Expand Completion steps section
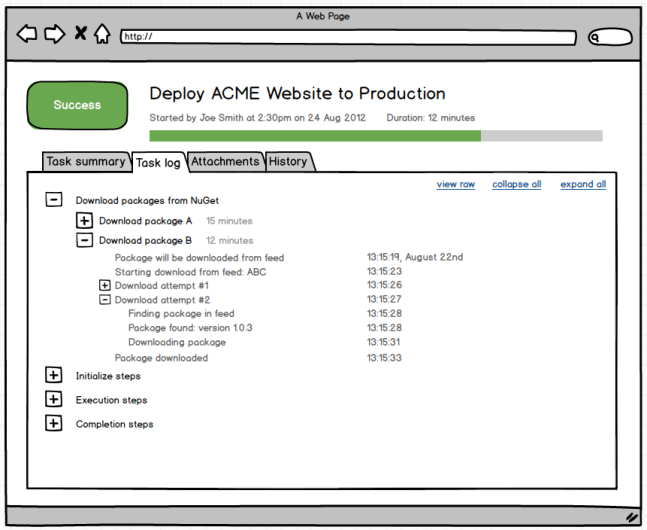The width and height of the screenshot is (647, 530). point(54,424)
